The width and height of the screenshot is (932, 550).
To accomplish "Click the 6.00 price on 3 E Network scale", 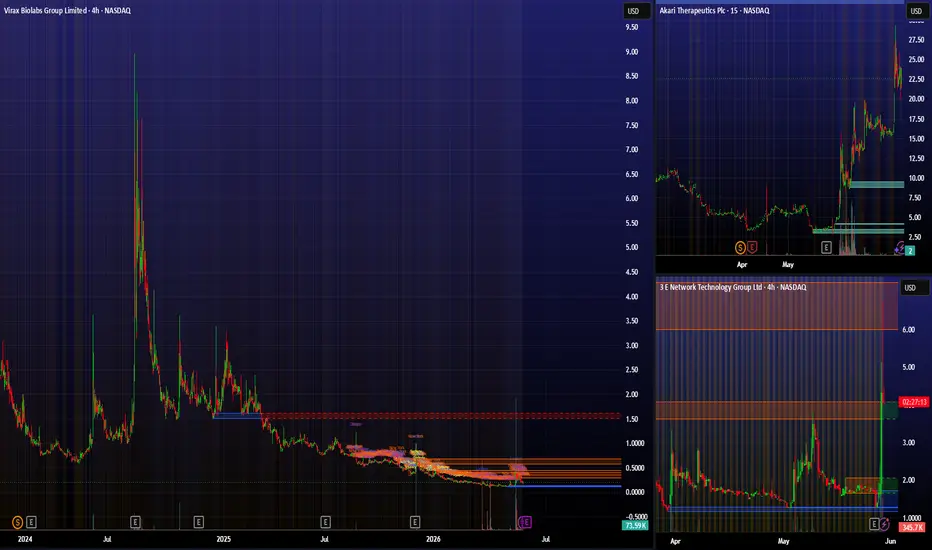I will pos(909,329).
